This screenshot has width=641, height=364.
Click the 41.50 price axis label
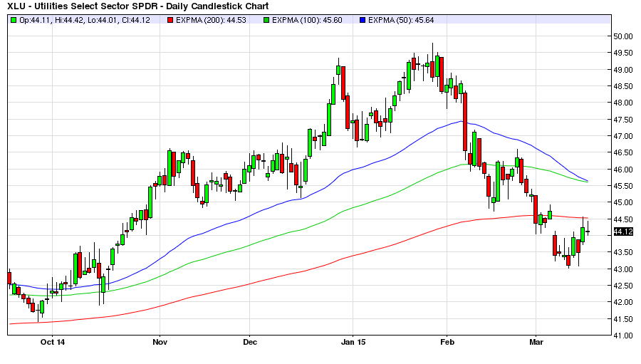pyautogui.click(x=623, y=319)
